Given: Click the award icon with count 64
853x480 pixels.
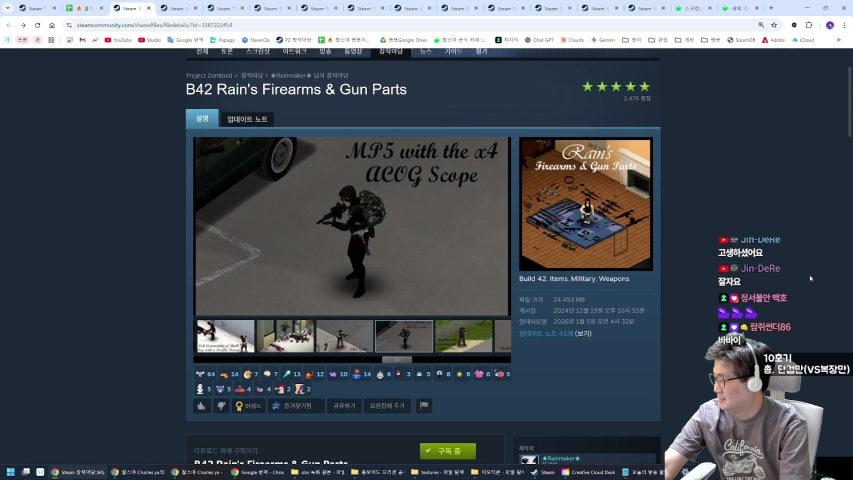Looking at the screenshot, I should point(205,374).
